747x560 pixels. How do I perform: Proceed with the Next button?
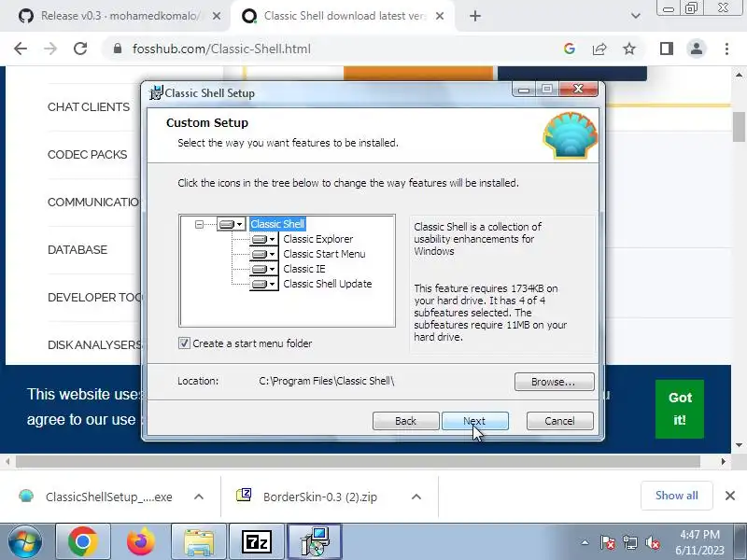475,421
